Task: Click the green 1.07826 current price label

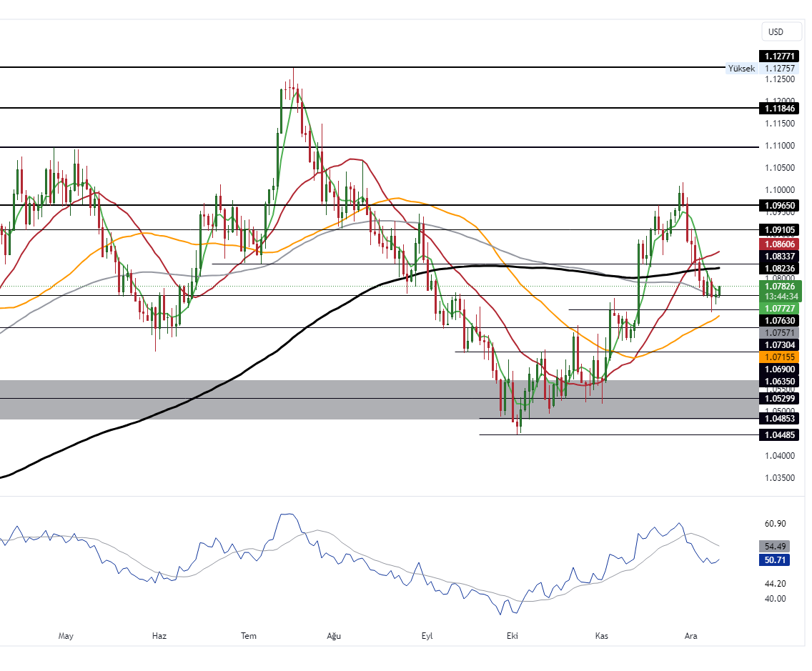Action: pos(781,286)
